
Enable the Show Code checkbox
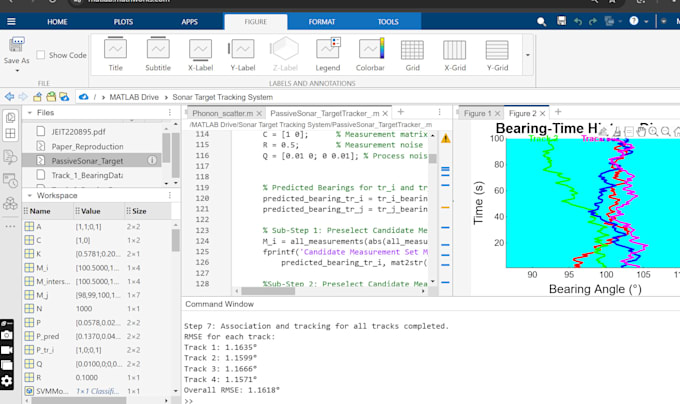(41, 56)
